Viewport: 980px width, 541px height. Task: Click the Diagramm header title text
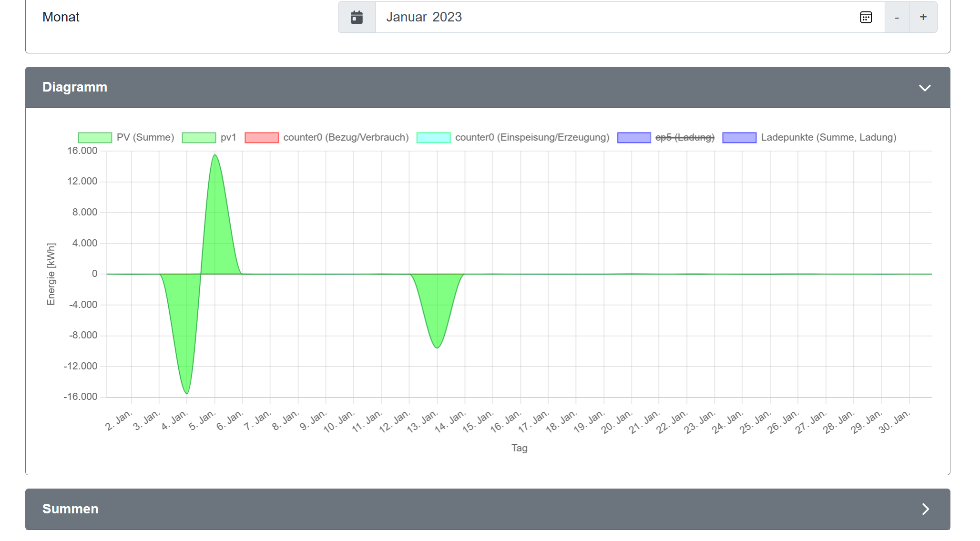click(x=75, y=87)
